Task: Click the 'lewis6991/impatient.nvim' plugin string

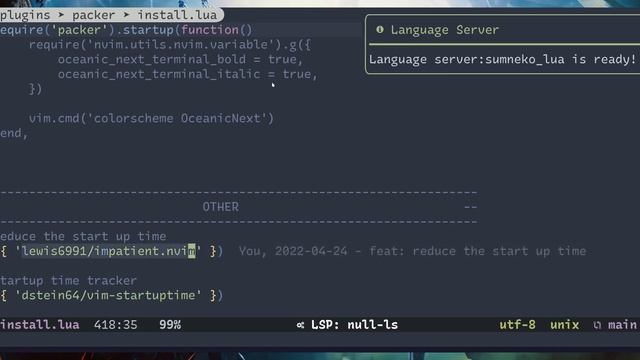Action: [108, 251]
